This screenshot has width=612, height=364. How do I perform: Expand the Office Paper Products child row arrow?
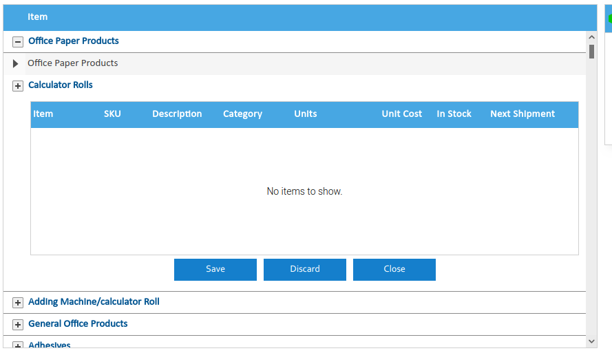[15, 64]
